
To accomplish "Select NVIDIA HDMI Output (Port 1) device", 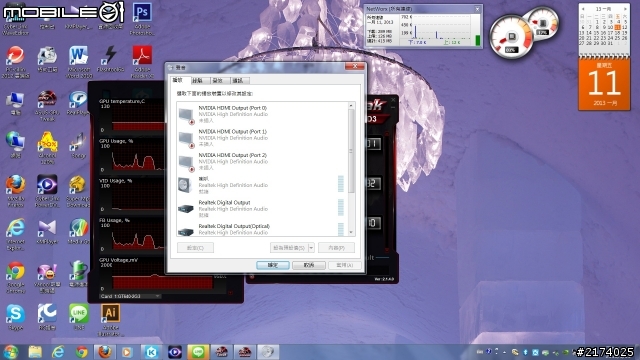I will (x=263, y=138).
